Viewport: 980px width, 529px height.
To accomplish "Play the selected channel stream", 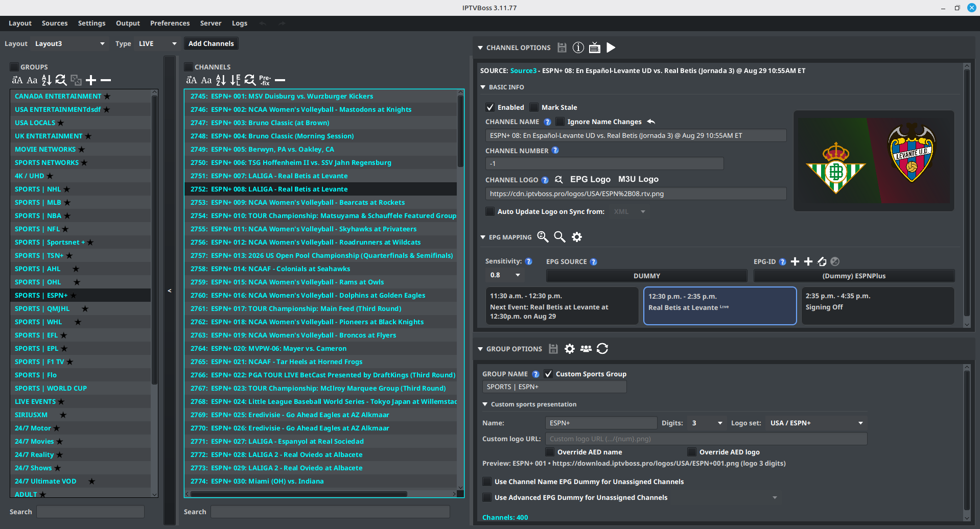I will tap(611, 47).
